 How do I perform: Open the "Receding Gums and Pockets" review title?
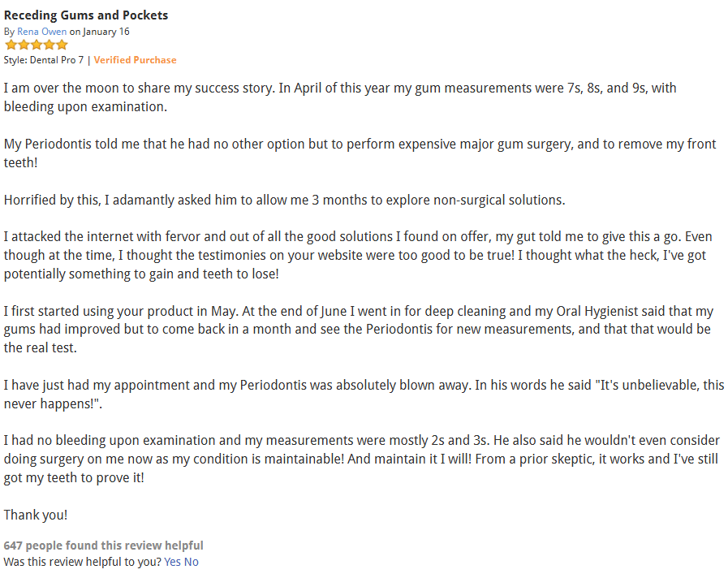pyautogui.click(x=86, y=15)
